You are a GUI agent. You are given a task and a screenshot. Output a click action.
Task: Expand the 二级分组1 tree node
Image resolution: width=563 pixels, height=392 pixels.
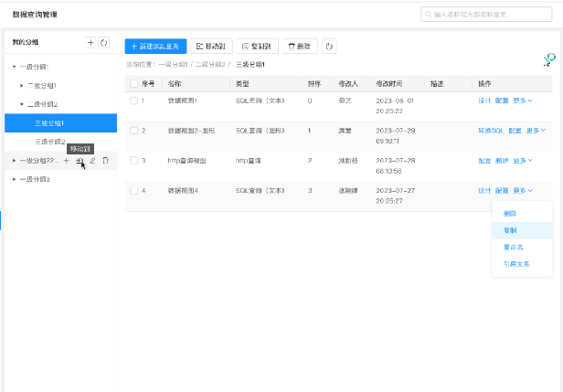coord(22,85)
